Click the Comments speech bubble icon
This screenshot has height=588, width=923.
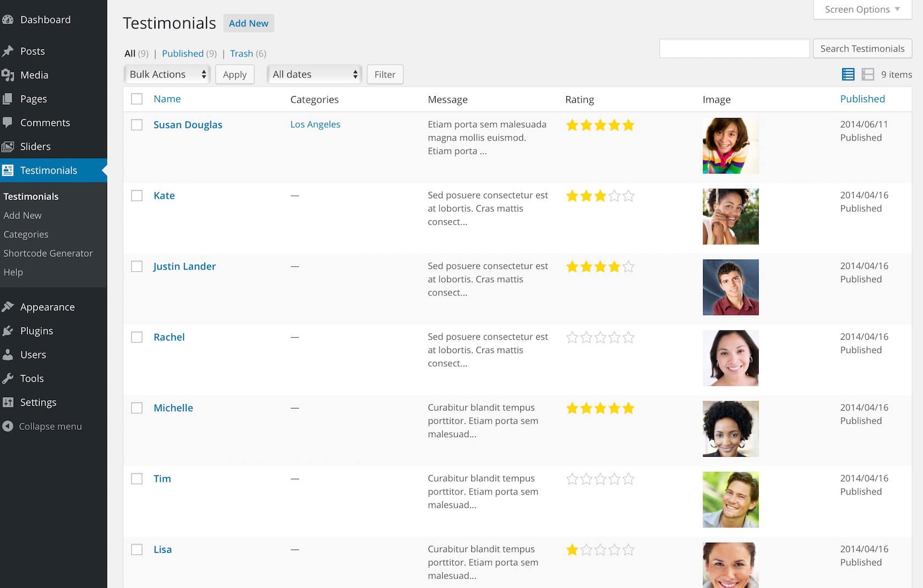(x=8, y=122)
